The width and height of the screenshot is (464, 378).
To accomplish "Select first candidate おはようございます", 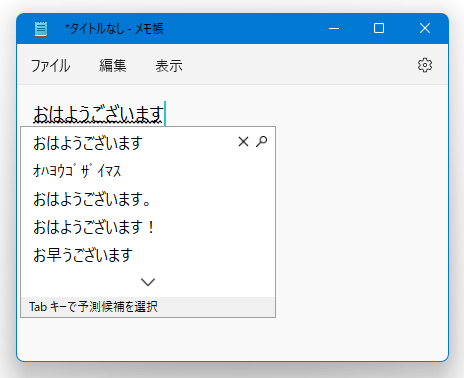I will (x=88, y=143).
